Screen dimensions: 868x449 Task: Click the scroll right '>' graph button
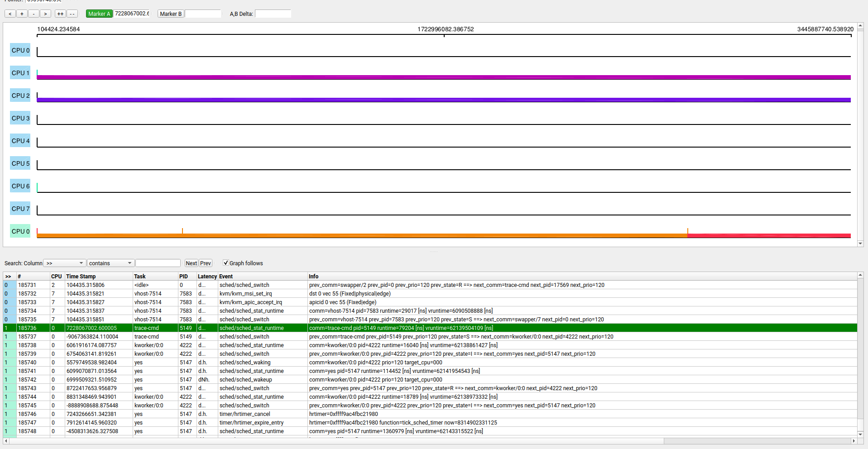[x=45, y=14]
